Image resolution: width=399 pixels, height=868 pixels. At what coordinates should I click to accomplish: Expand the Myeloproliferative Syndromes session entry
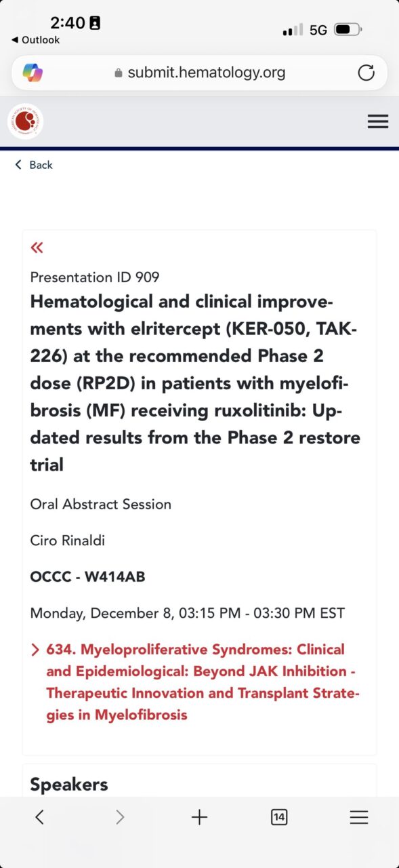tap(35, 649)
